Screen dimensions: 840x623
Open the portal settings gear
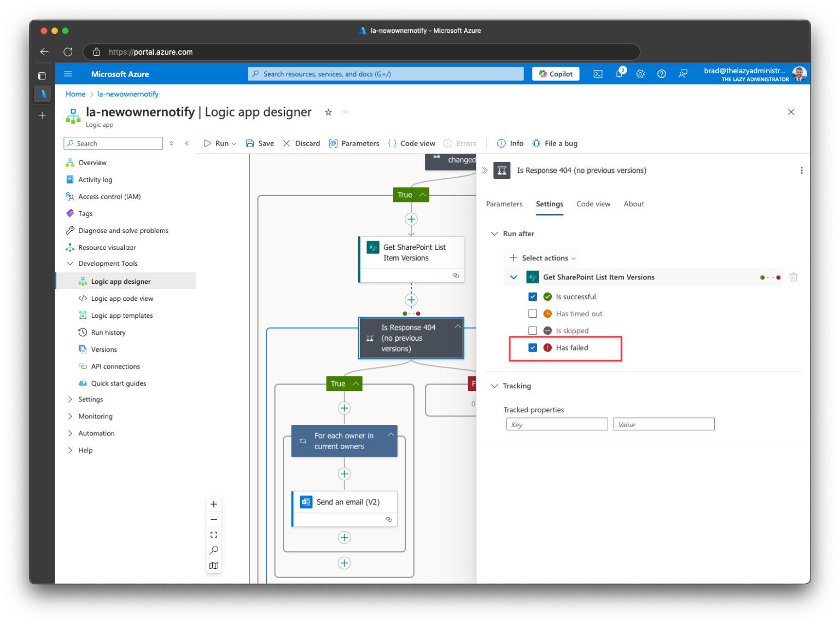point(640,74)
